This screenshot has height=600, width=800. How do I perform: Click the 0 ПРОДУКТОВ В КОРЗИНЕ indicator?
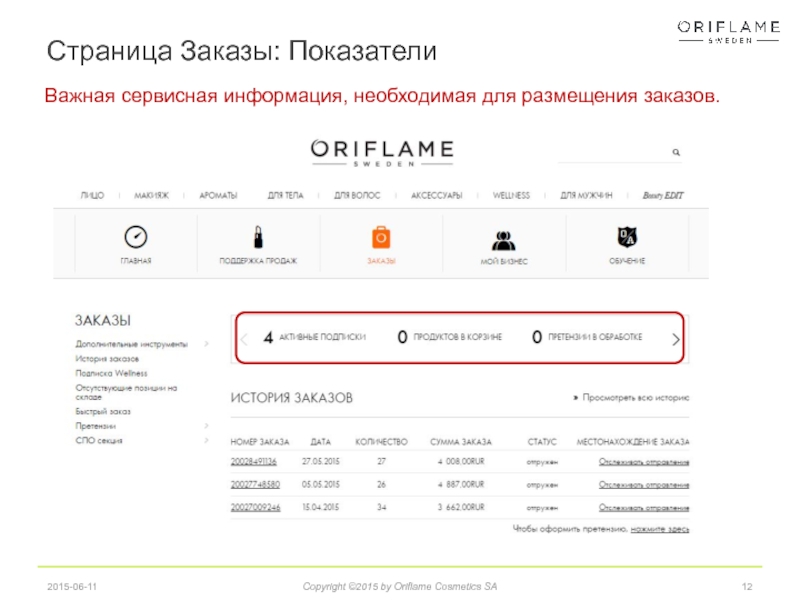click(450, 337)
